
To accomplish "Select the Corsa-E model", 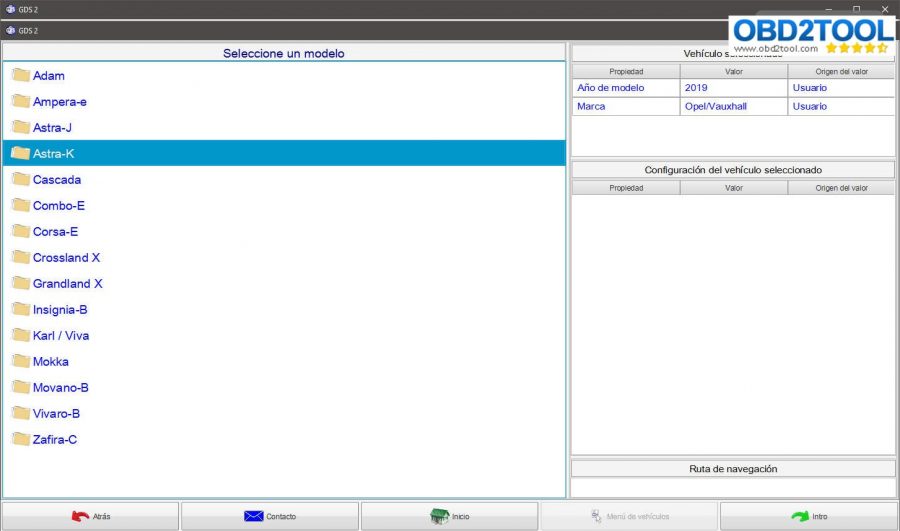I will coord(55,232).
